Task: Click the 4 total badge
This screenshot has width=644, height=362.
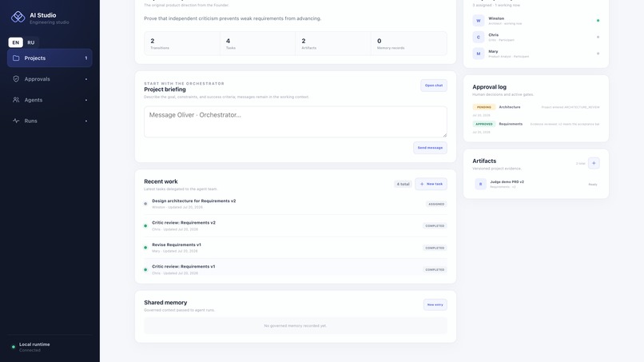Action: click(403, 184)
